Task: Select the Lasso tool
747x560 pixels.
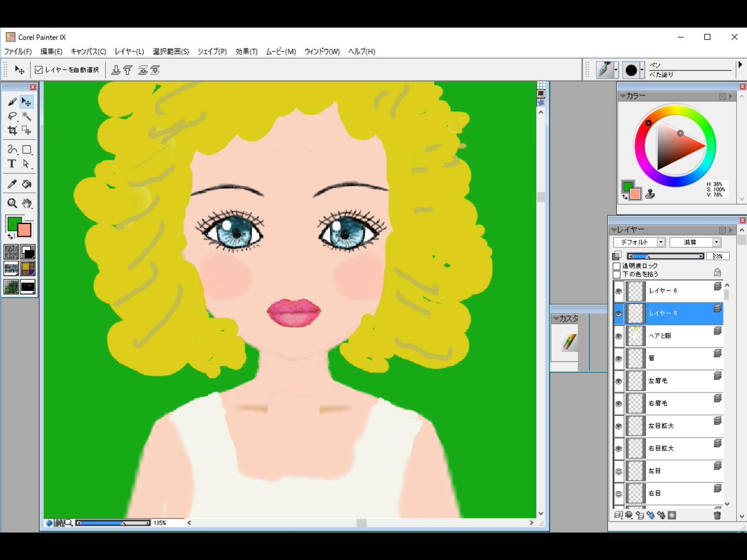Action: pyautogui.click(x=12, y=116)
